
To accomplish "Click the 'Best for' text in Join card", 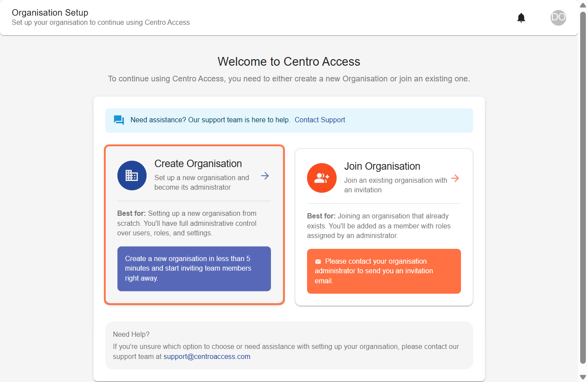I will [321, 216].
